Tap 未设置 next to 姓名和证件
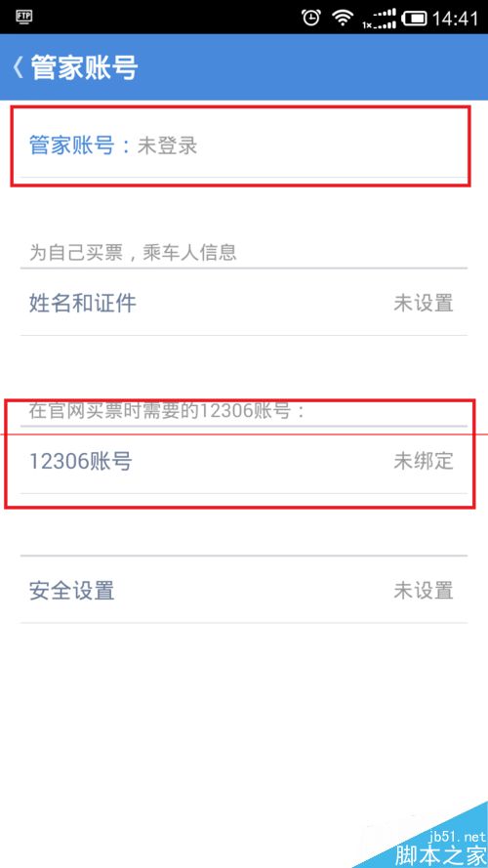The height and width of the screenshot is (868, 488). click(424, 303)
